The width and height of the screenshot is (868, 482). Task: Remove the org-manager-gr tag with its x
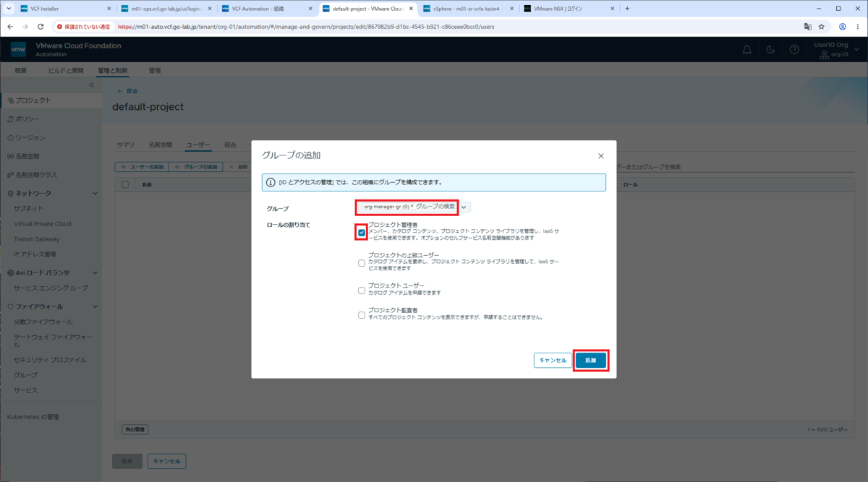412,206
